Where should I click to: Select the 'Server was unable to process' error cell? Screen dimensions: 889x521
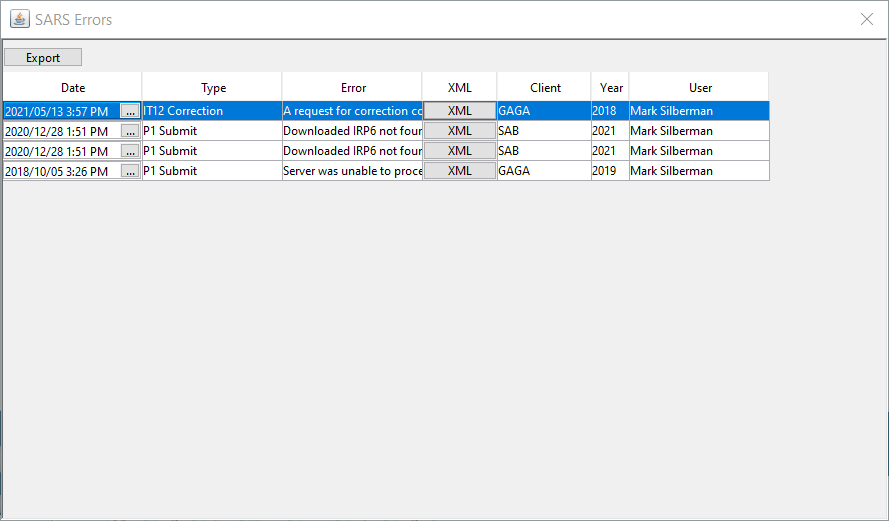(352, 171)
